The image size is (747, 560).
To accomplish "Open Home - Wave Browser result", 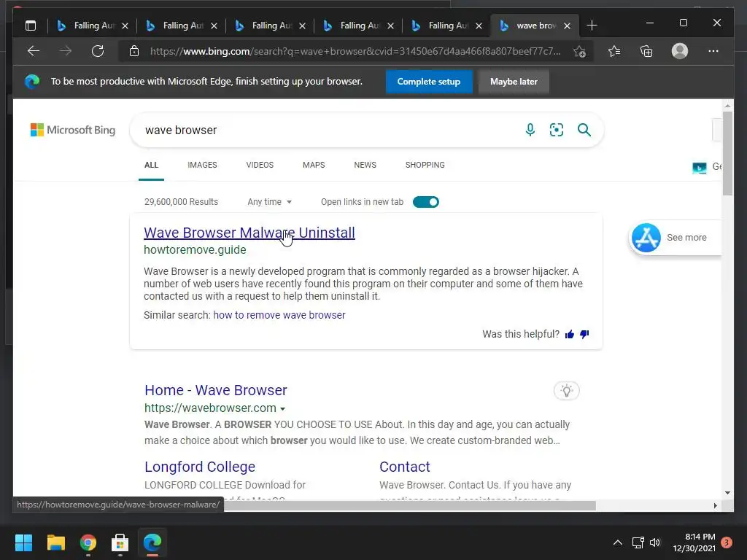I will click(x=216, y=390).
